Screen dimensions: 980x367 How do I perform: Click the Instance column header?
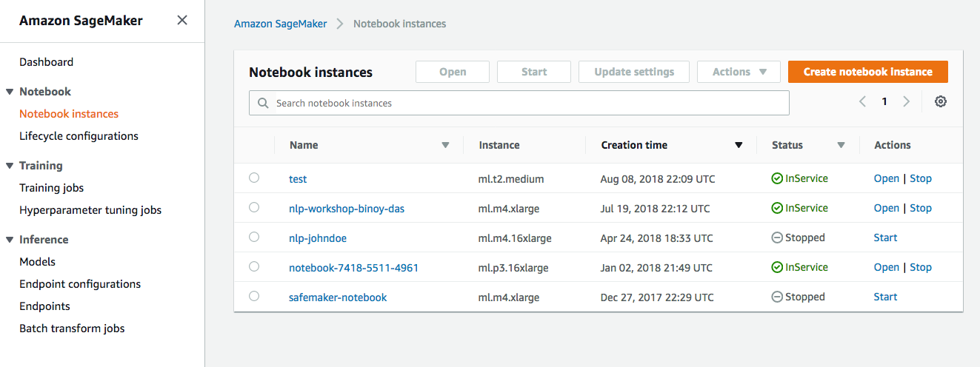pos(499,145)
